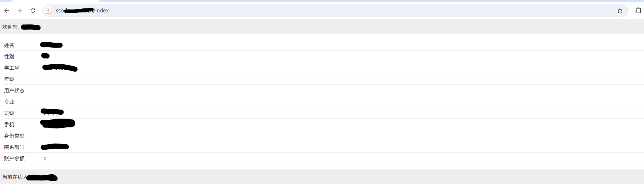Click the 欢迎您 welcome header text
This screenshot has height=187, width=644.
pos(11,27)
